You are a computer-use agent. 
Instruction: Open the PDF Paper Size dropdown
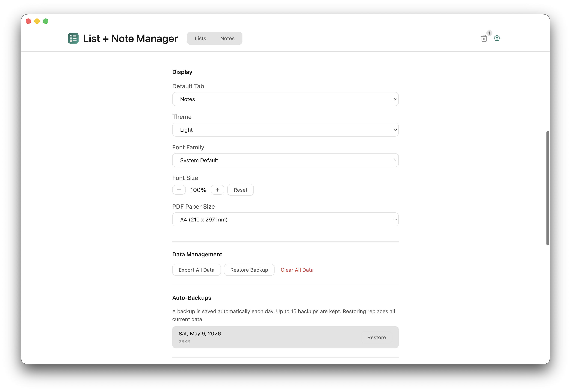pyautogui.click(x=285, y=220)
